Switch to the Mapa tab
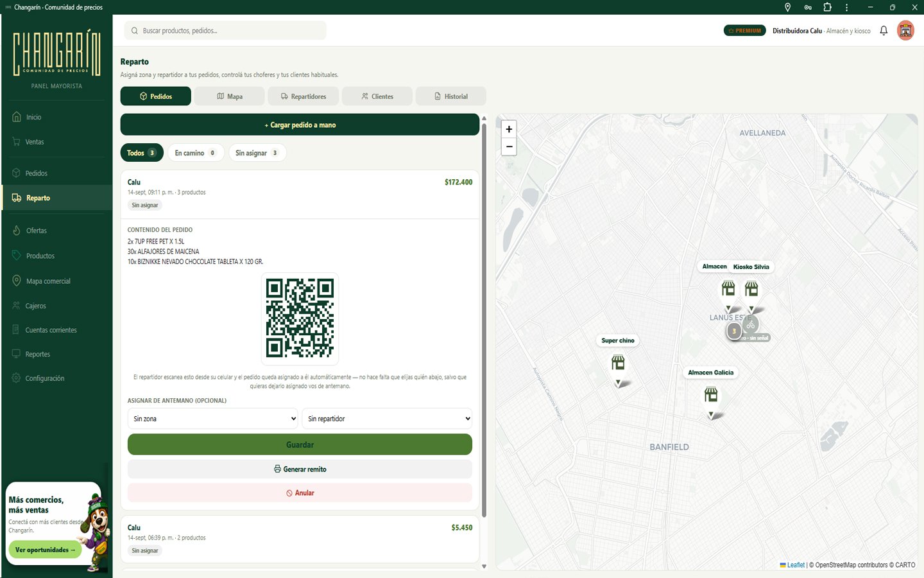The height and width of the screenshot is (578, 924). point(230,96)
